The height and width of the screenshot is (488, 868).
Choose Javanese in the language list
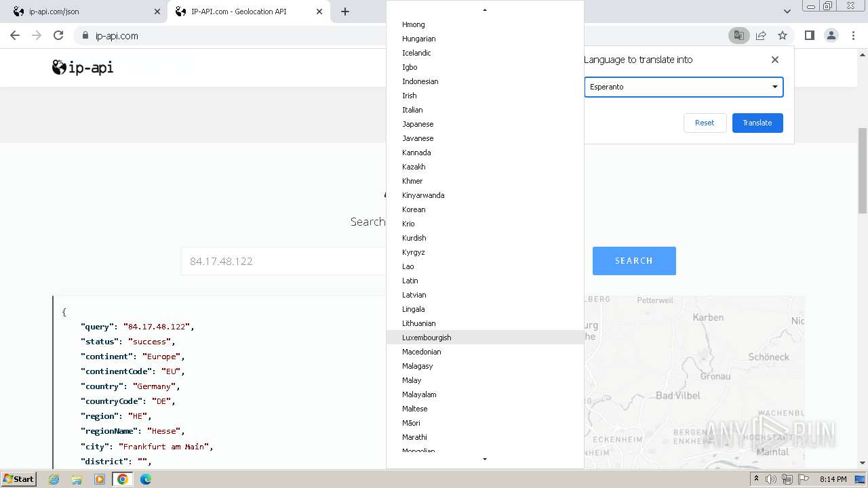[485, 138]
